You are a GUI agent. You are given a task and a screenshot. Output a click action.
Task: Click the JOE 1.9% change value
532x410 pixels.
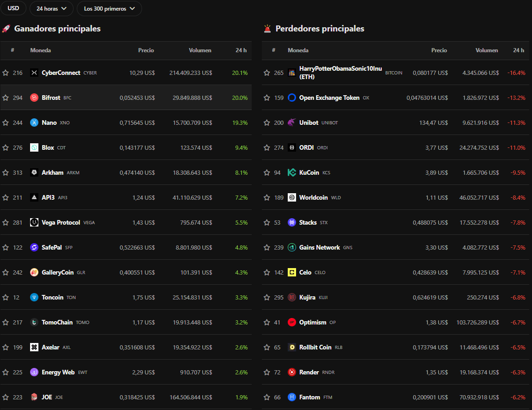[241, 397]
